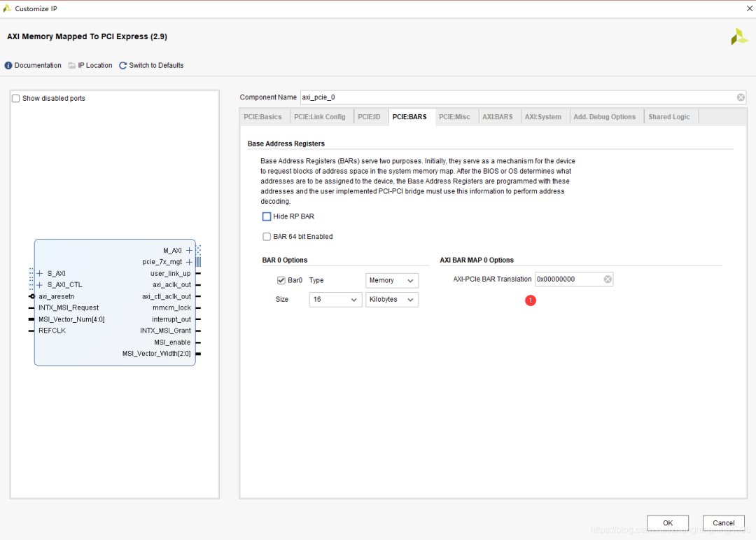Open the Kilobytes size unit dropdown

tap(392, 300)
